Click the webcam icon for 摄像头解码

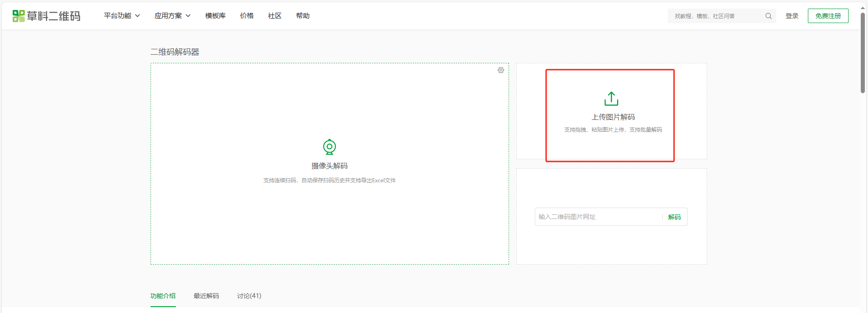click(330, 147)
